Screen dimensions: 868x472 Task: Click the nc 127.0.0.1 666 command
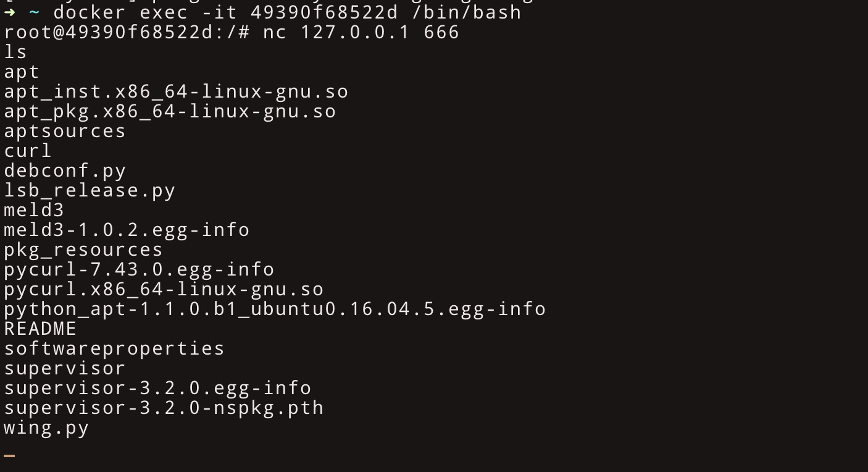[361, 32]
